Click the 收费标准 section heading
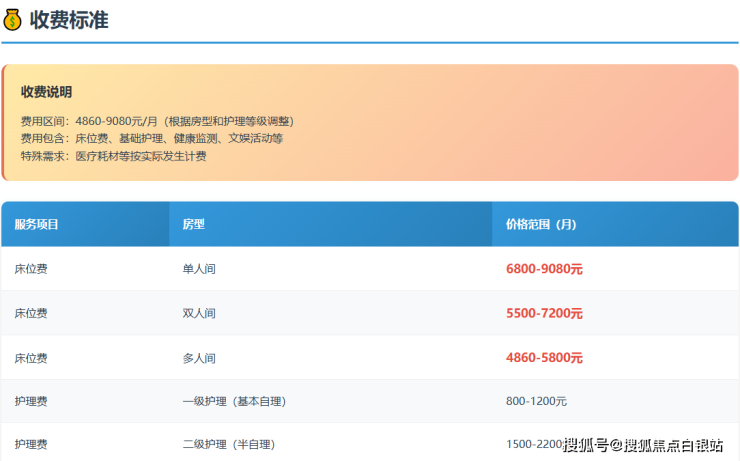Screen dimensions: 740x461 click(x=69, y=20)
